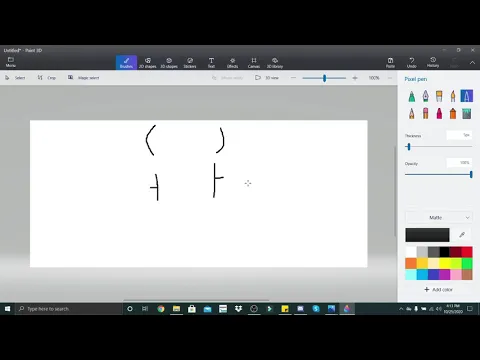Pick the yellow color swatch
The image size is (480, 360).
[x=444, y=263]
